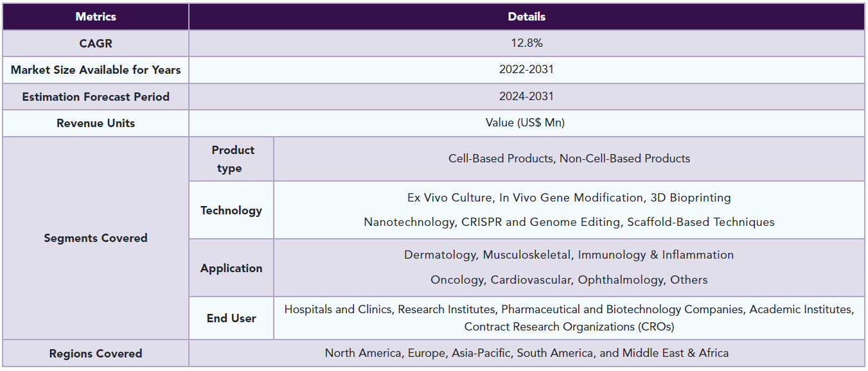Click the Ex Vivo Culture technology line
The image size is (868, 371).
pyautogui.click(x=569, y=198)
